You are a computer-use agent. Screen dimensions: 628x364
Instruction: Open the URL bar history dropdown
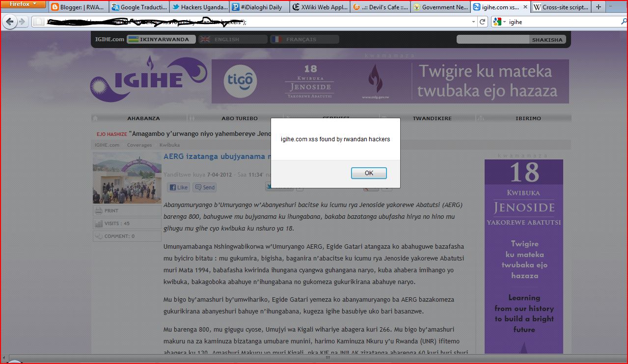tap(473, 22)
